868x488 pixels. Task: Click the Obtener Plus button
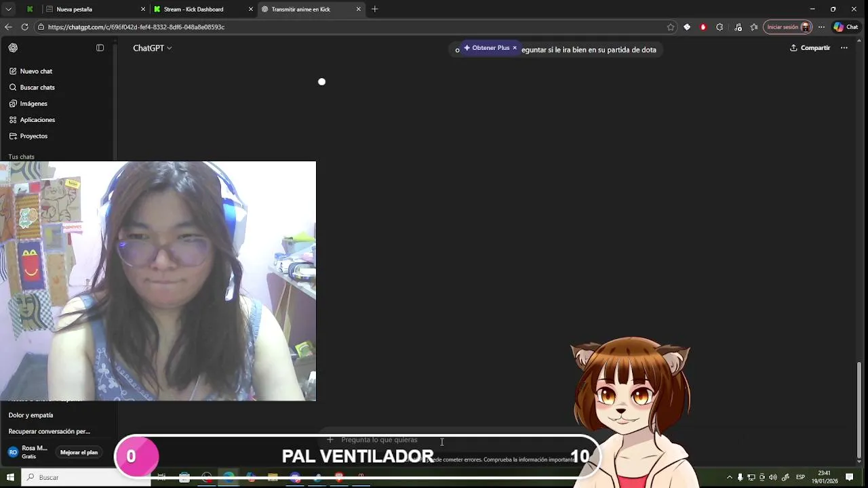point(487,48)
